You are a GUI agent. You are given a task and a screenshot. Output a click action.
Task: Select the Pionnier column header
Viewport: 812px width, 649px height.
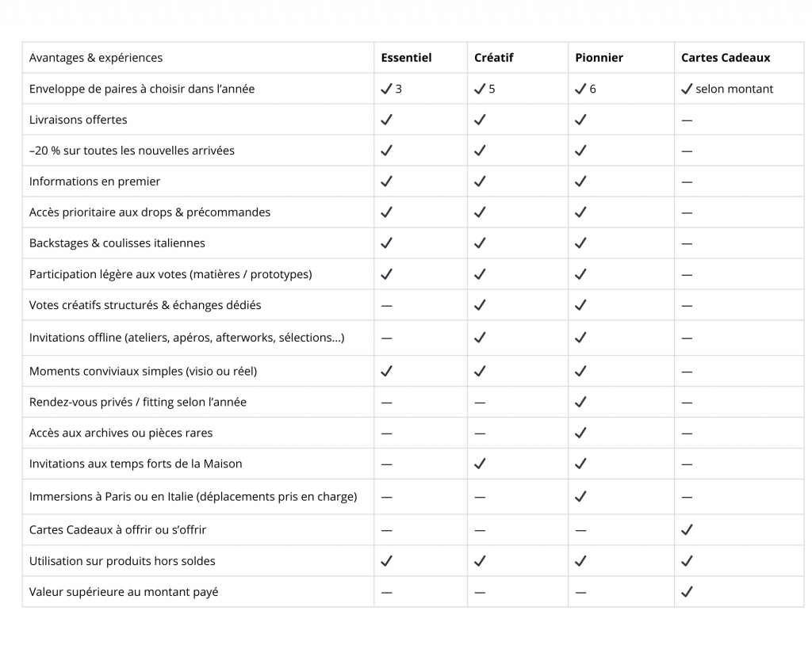(x=599, y=58)
